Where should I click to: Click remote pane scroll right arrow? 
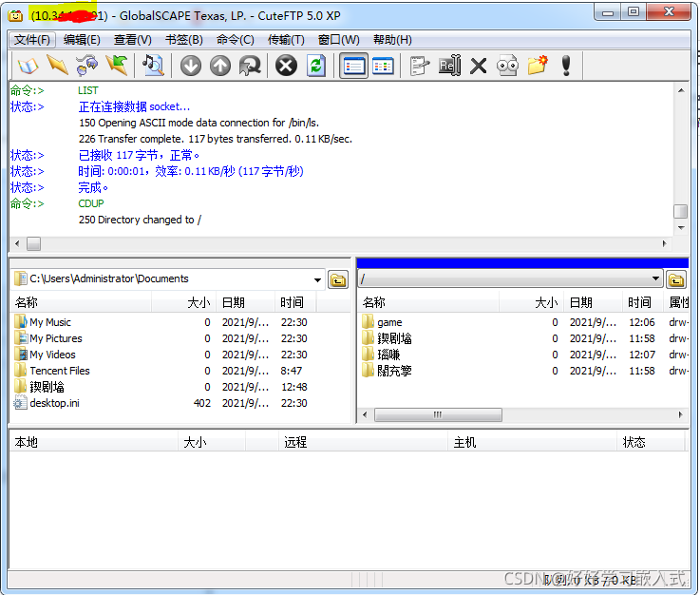click(680, 414)
